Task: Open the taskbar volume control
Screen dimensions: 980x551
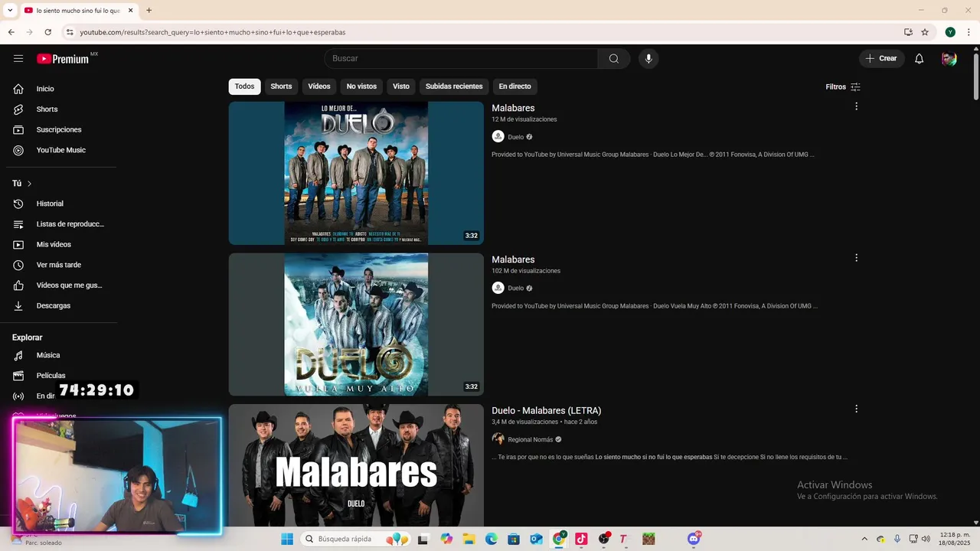Action: point(926,539)
